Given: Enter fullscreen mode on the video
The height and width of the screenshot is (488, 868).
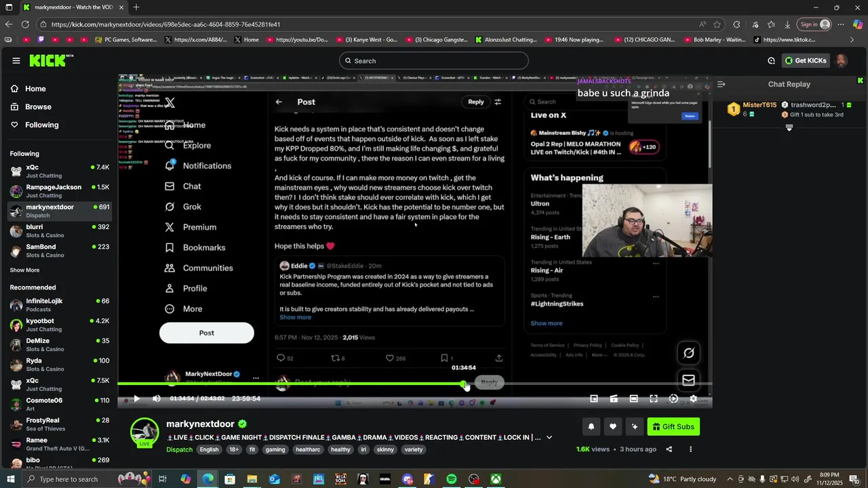Looking at the screenshot, I should (653, 399).
